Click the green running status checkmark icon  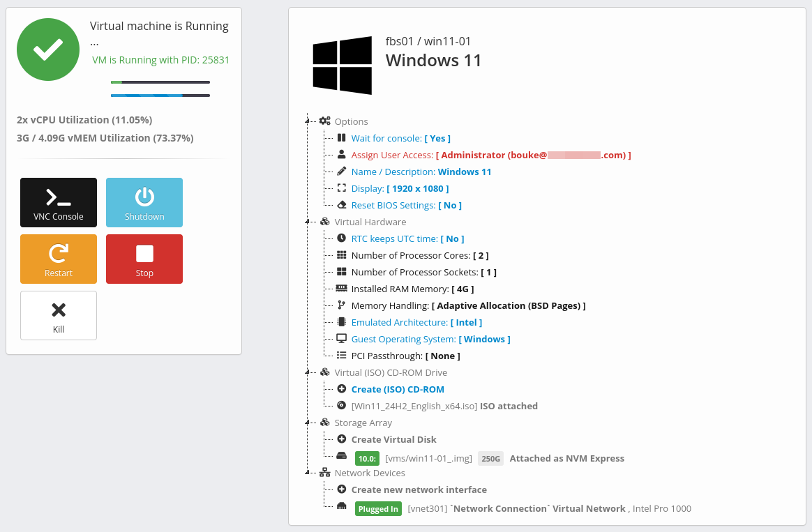coord(48,50)
